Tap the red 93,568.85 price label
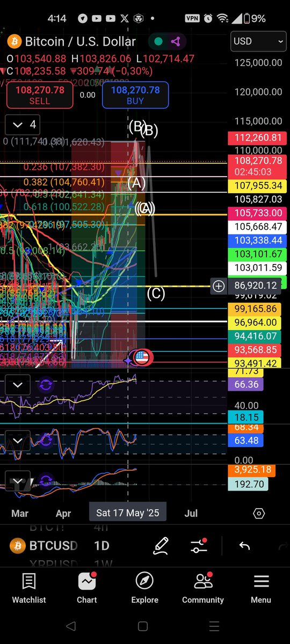 click(255, 349)
